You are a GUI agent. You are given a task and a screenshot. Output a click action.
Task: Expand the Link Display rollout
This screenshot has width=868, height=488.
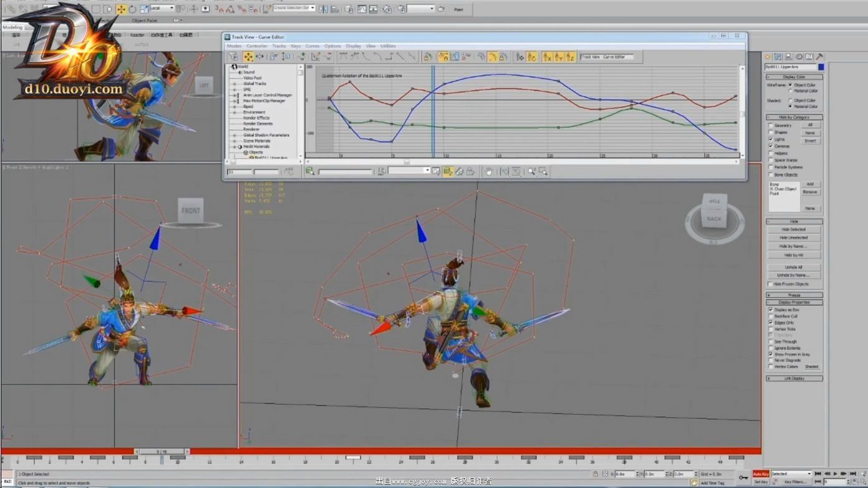794,378
